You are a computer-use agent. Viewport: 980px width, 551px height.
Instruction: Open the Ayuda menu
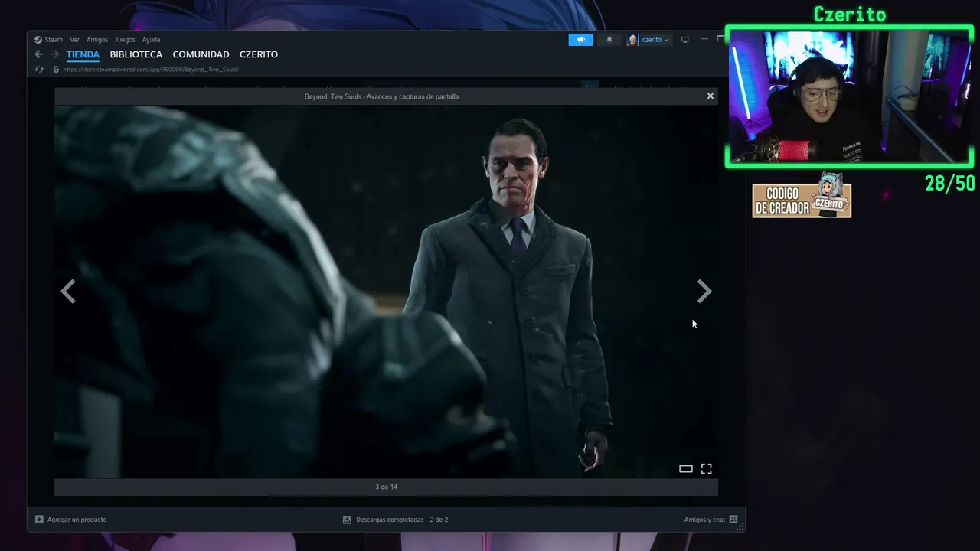click(152, 40)
